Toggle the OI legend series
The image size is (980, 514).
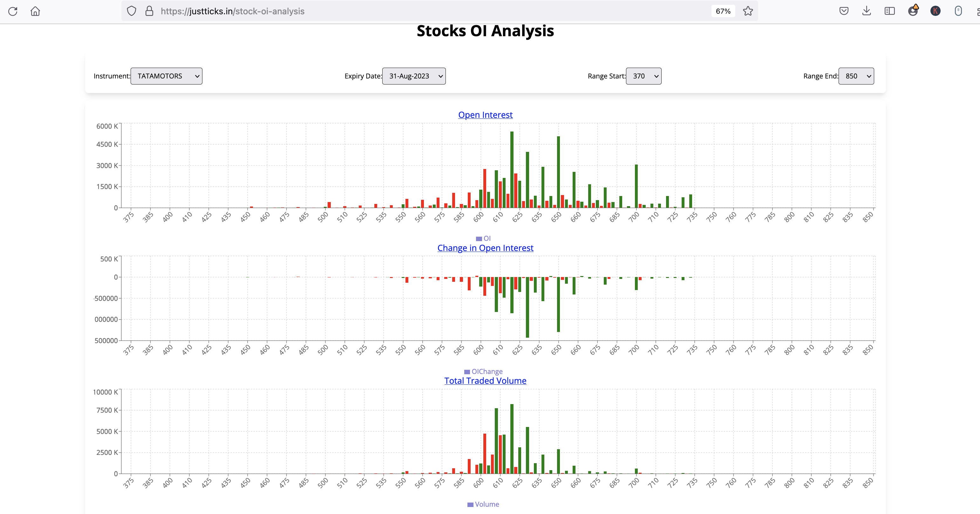point(483,238)
